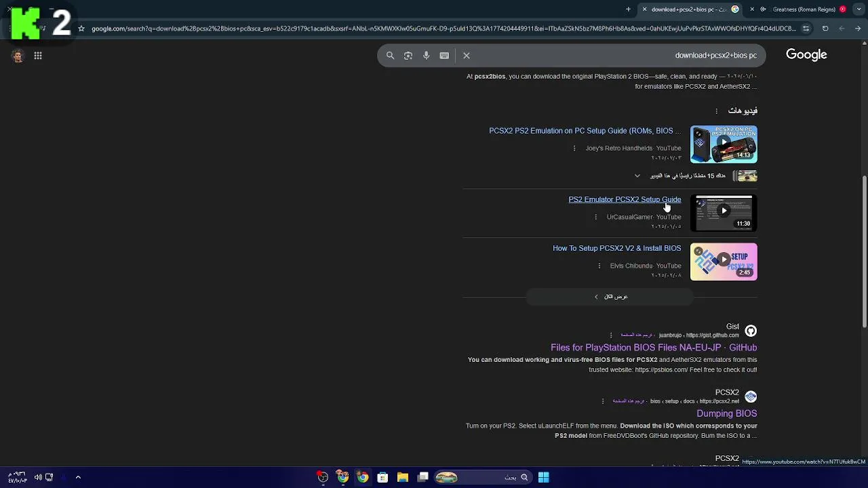Bookmark this page with the star icon

pyautogui.click(x=81, y=28)
